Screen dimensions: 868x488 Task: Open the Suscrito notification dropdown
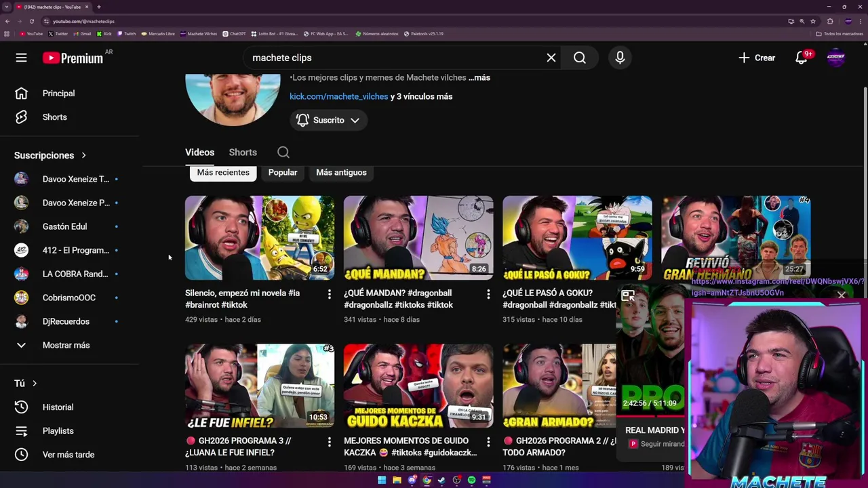coord(329,120)
